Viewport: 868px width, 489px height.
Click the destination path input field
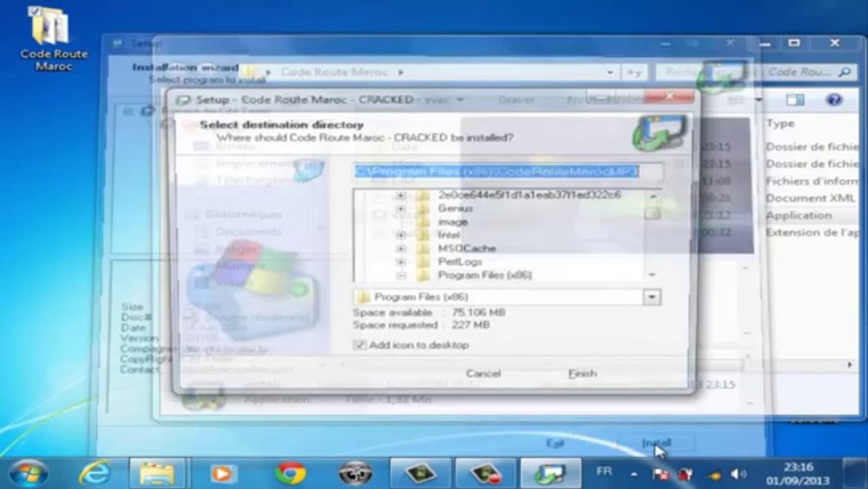tap(507, 172)
